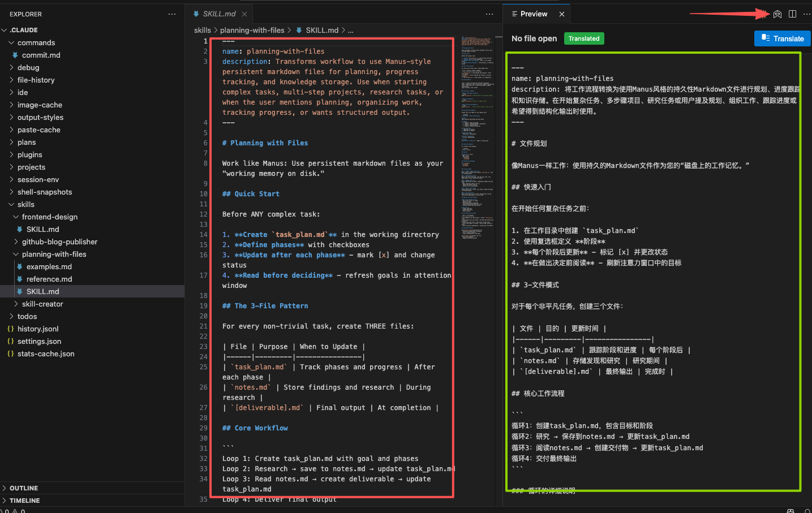
Task: Click the '## 快速入门' heading in Preview
Action: coord(531,187)
